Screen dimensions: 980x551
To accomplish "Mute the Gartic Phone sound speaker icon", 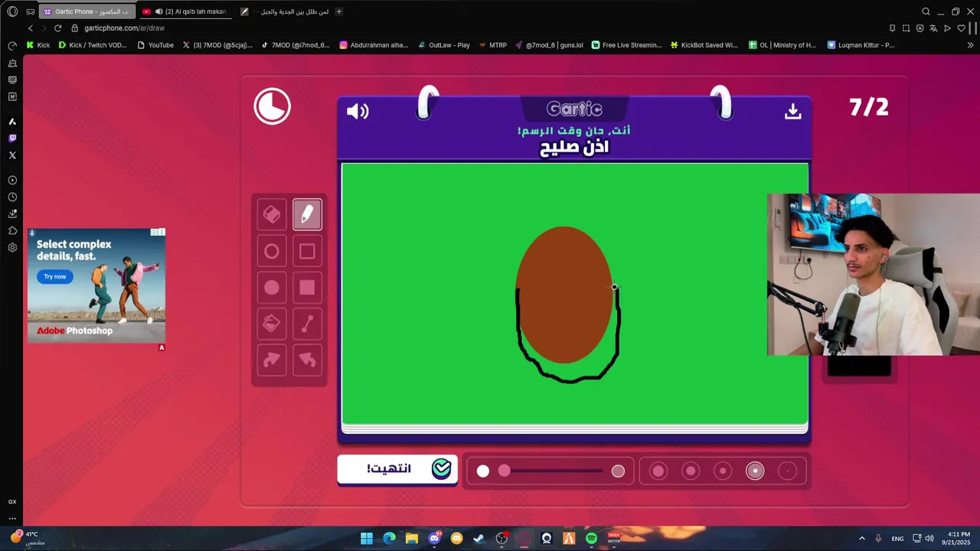I will point(358,112).
